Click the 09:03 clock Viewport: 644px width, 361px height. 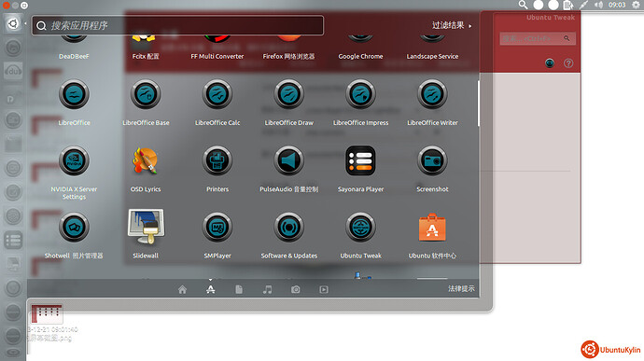click(617, 5)
